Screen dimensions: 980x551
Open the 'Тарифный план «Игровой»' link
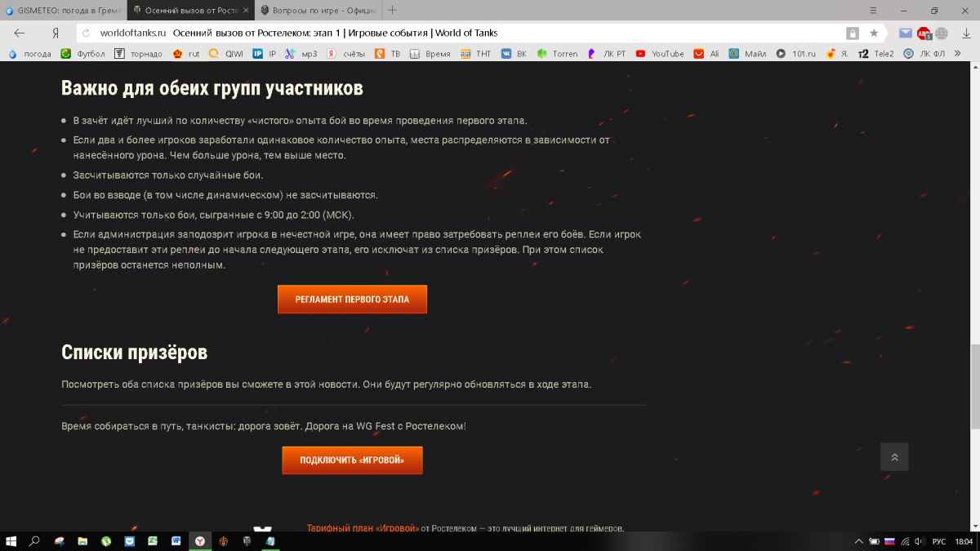[x=363, y=528]
